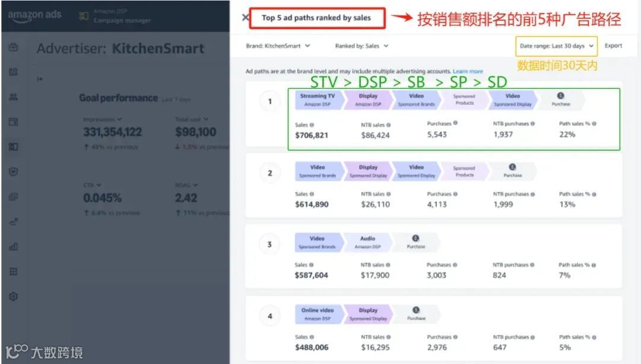The width and height of the screenshot is (641, 364).
Task: Open the nine-dot apps icon in sidebar
Action: 14,272
